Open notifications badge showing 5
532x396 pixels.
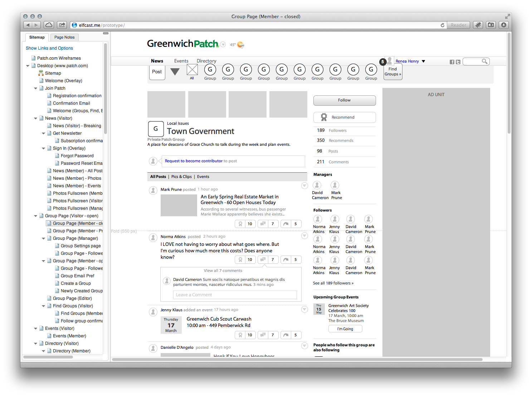coord(382,61)
